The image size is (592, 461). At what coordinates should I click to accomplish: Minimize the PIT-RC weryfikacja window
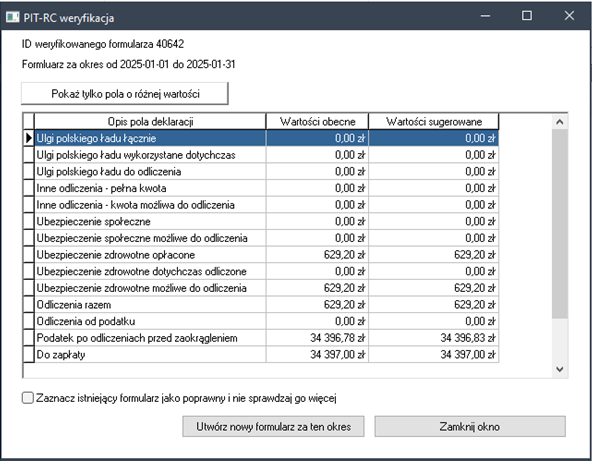click(x=485, y=15)
